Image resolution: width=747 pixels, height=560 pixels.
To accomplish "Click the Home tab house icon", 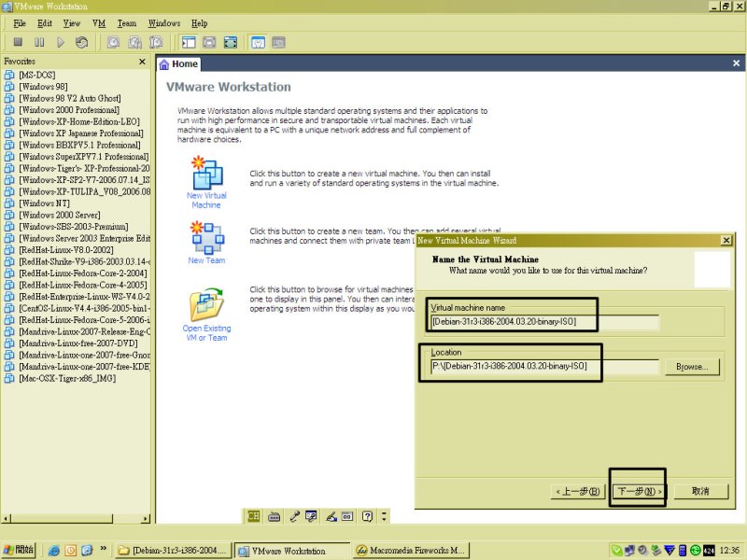I will coord(164,64).
